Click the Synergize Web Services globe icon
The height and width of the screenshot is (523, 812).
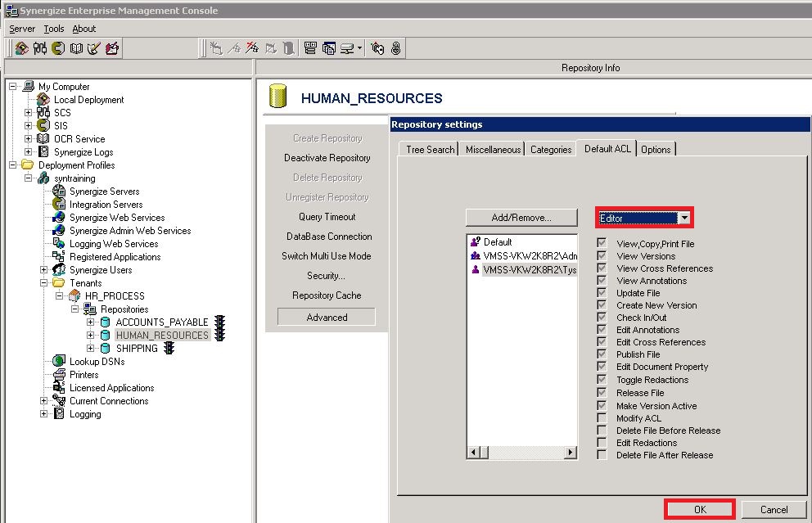pyautogui.click(x=59, y=218)
